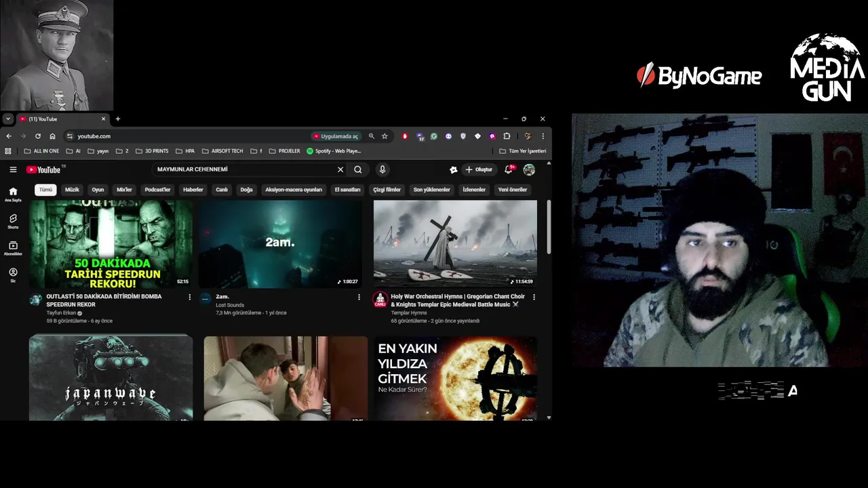Viewport: 868px width, 488px height.
Task: Select the Müzik filter chip
Action: point(72,190)
